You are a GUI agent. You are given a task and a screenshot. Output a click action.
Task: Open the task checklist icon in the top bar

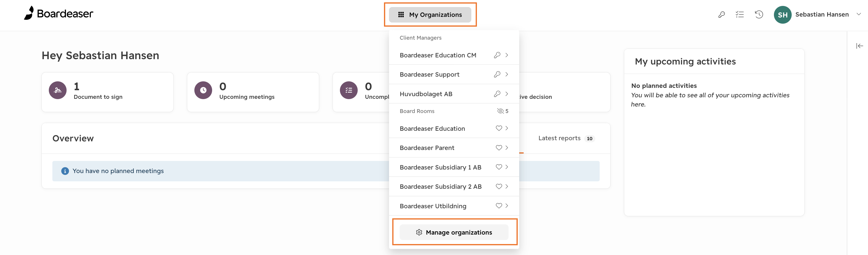(x=740, y=14)
